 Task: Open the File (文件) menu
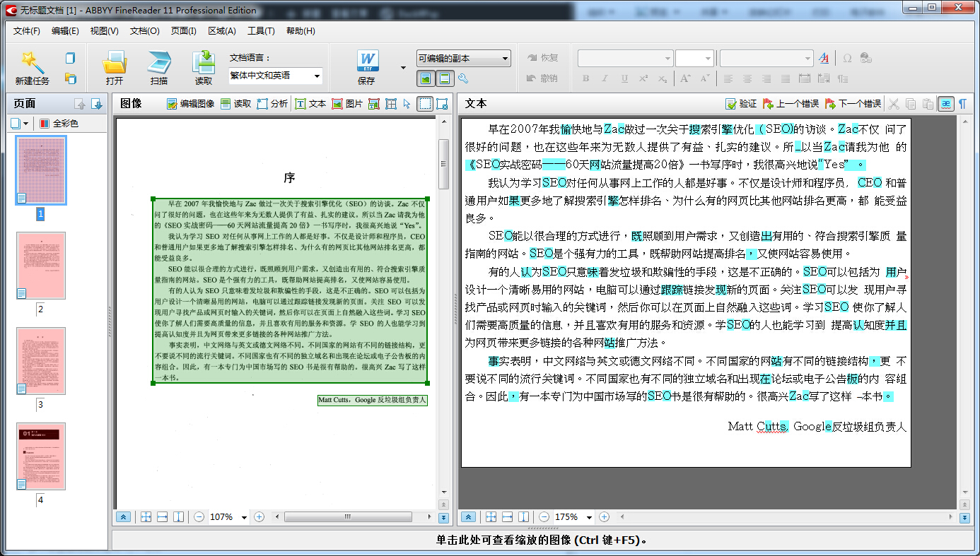pos(27,31)
